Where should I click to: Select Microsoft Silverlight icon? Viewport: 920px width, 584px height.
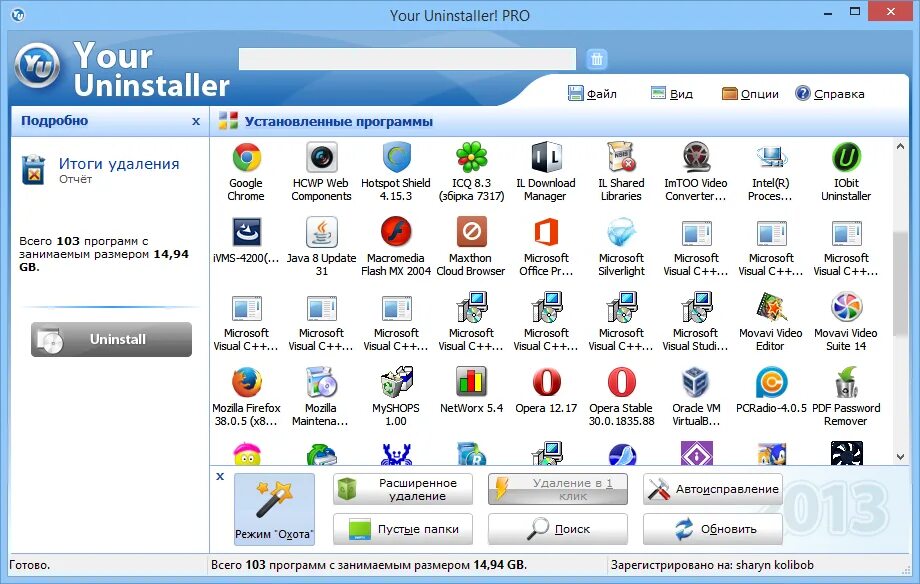621,232
